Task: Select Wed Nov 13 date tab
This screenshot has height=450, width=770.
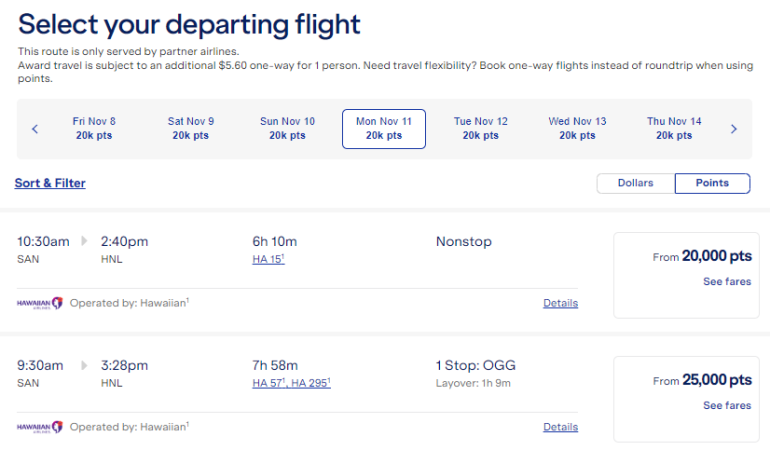Action: coord(577,128)
